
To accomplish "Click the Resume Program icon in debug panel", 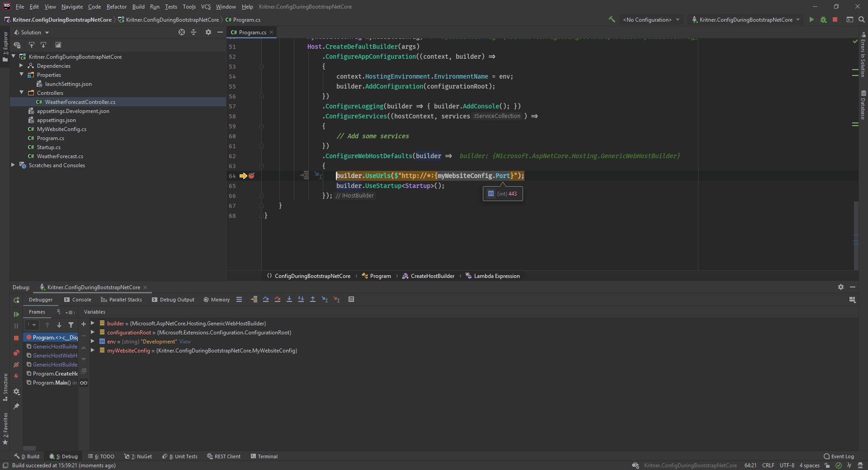I will point(16,314).
